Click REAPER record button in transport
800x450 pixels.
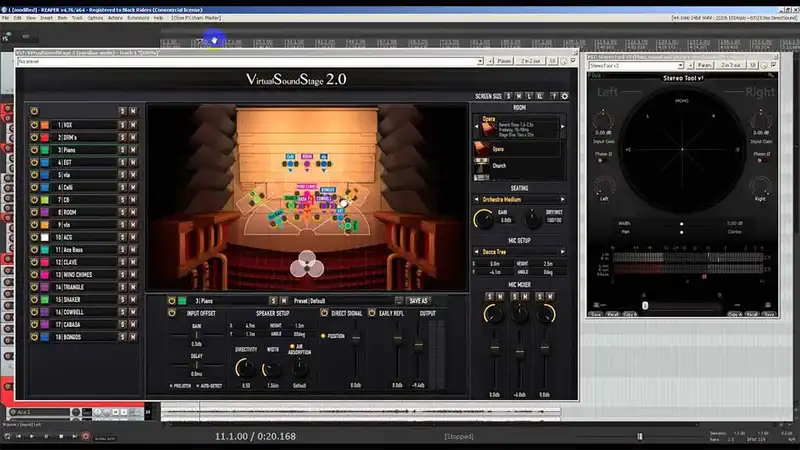[x=85, y=436]
